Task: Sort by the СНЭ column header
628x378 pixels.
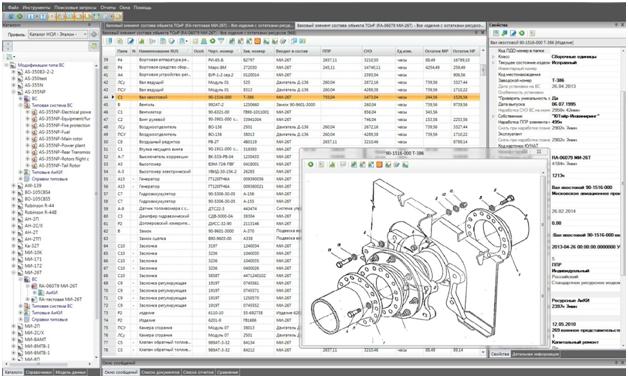Action: point(377,51)
